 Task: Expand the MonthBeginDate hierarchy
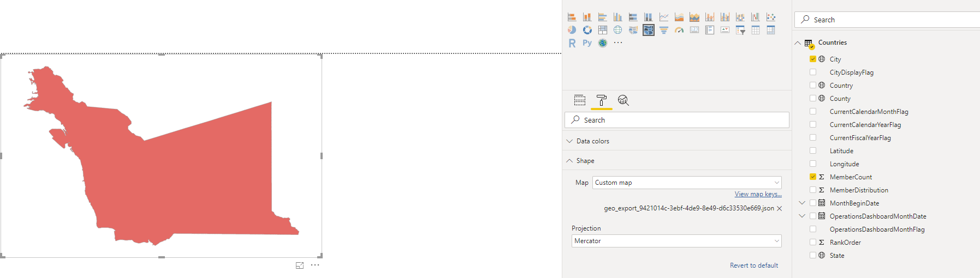802,203
